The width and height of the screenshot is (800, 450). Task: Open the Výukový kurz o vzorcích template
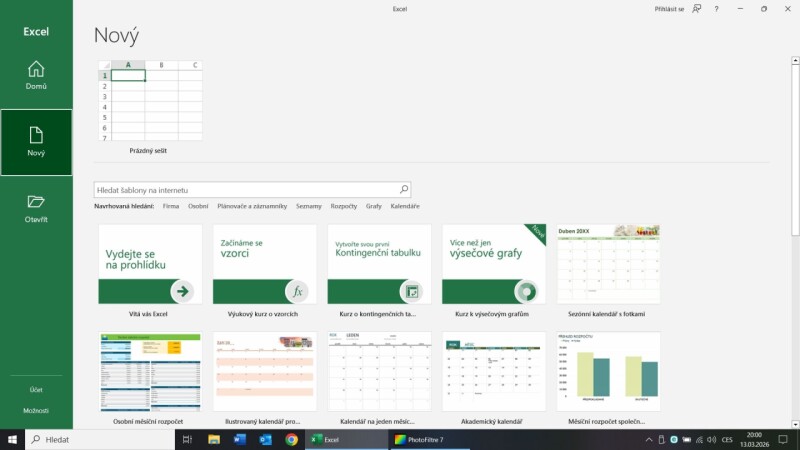click(x=265, y=271)
